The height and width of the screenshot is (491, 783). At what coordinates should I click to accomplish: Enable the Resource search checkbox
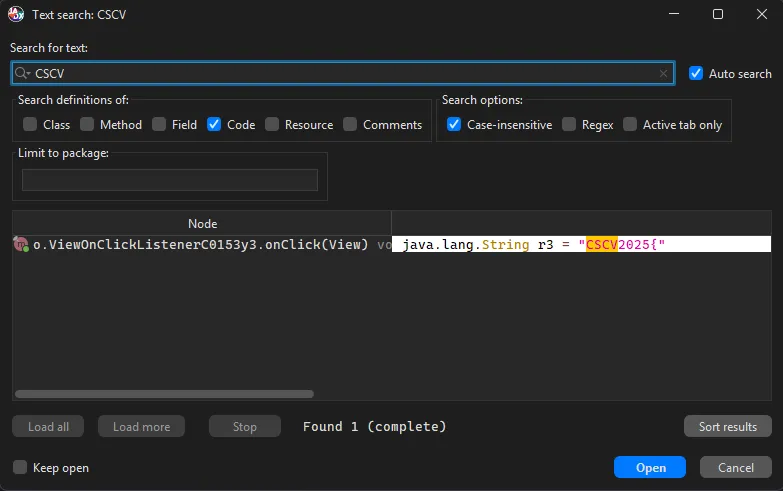click(x=272, y=125)
